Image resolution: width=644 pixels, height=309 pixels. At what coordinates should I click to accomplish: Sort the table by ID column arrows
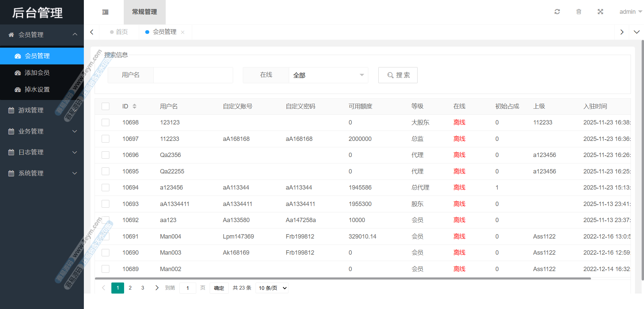coord(135,106)
